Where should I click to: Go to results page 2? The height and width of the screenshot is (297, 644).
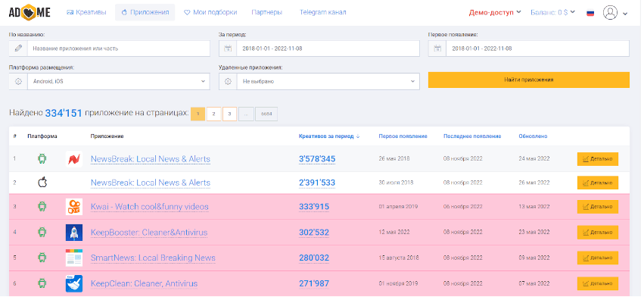tap(213, 114)
